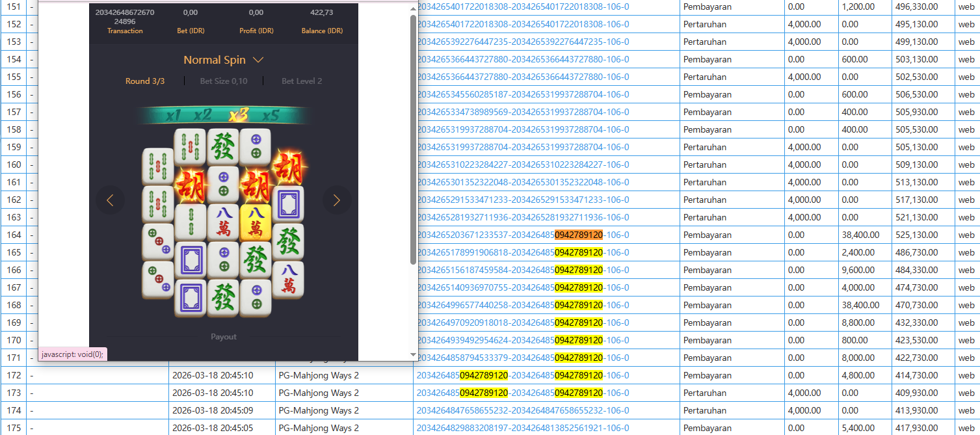Open transaction link 2034265310223284227
Viewport: 980px width, 435px height.
(523, 165)
